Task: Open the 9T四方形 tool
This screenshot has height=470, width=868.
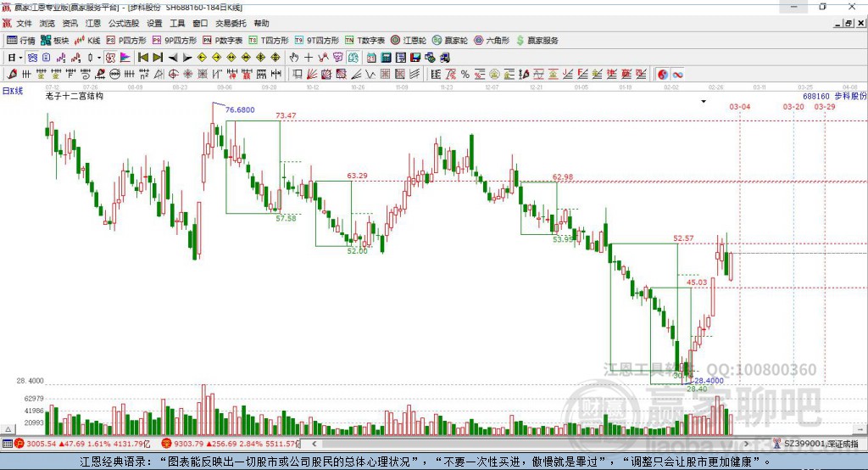Action: pos(317,41)
